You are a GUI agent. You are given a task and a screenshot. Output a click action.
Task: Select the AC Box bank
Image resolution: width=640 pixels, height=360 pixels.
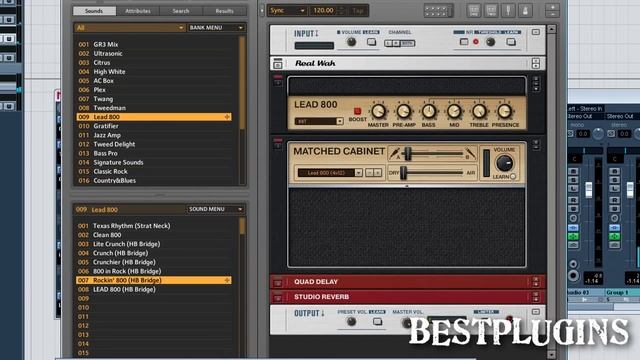pyautogui.click(x=154, y=80)
